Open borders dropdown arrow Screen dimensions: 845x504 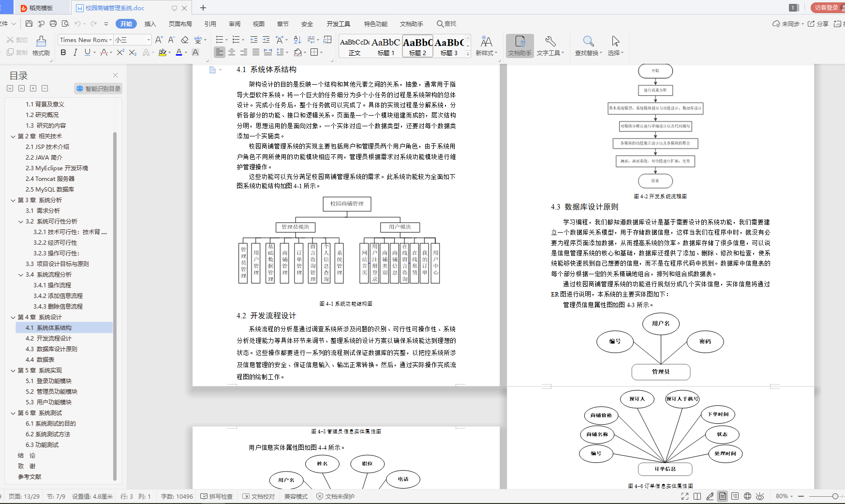[322, 53]
